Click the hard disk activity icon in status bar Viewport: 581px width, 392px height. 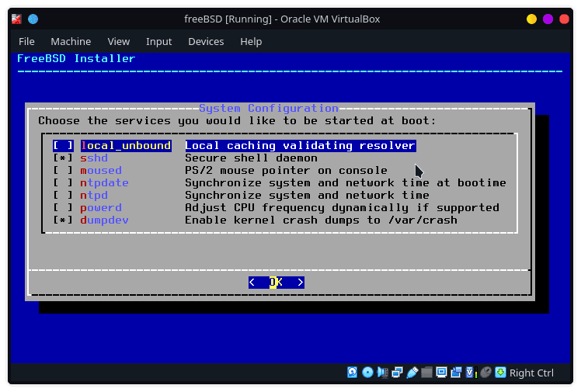tap(353, 373)
